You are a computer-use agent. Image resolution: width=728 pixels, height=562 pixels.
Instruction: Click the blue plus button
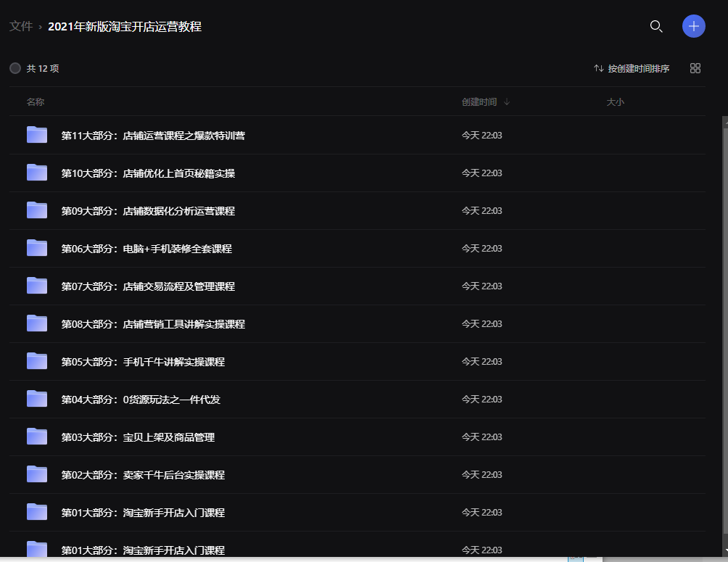693,26
